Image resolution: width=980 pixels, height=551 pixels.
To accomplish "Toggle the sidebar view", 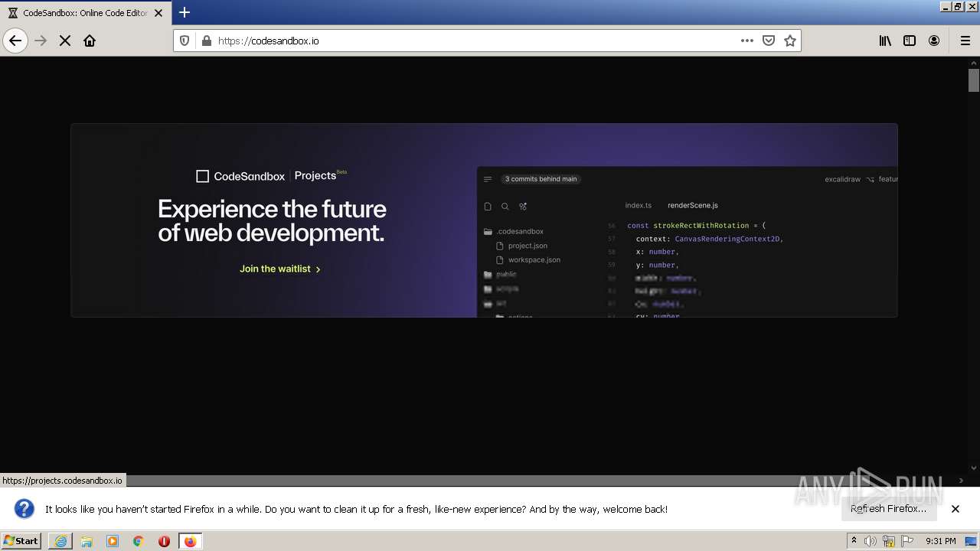I will pyautogui.click(x=910, y=41).
